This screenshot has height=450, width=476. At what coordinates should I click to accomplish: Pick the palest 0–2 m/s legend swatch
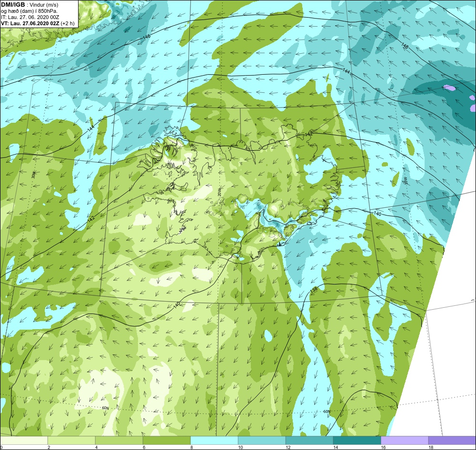pos(24,440)
